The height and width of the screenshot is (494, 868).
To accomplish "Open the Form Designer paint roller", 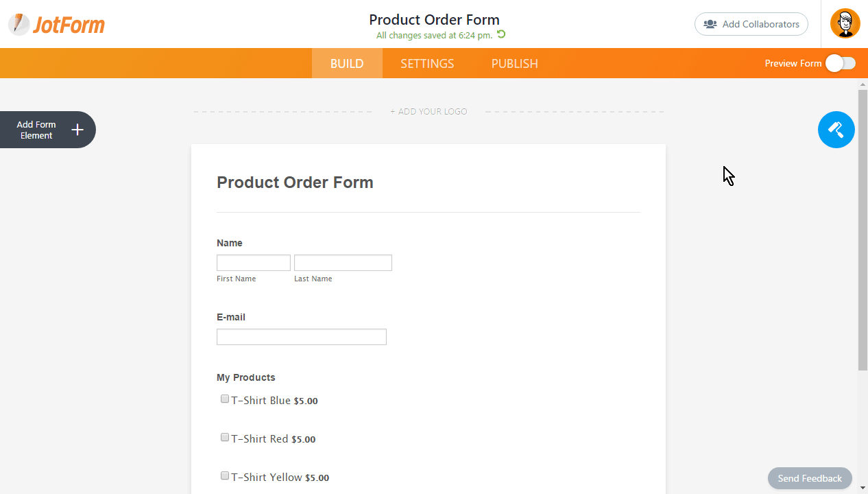I will [836, 130].
